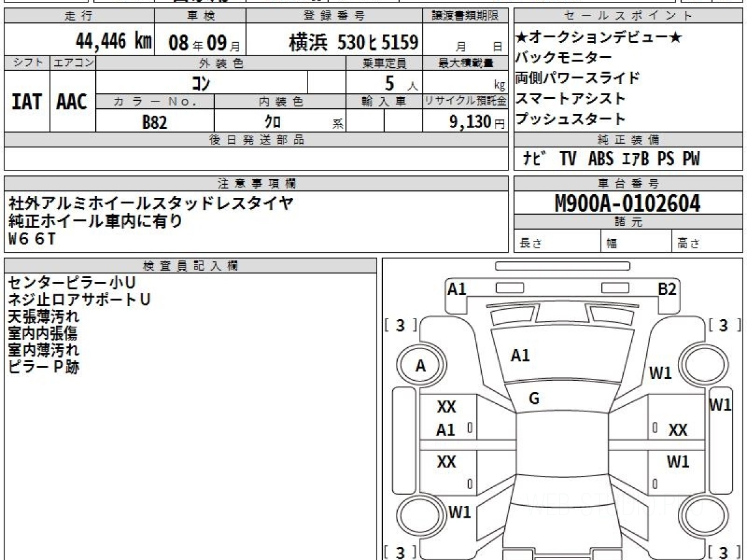Click the note W6 6T

click(x=32, y=238)
